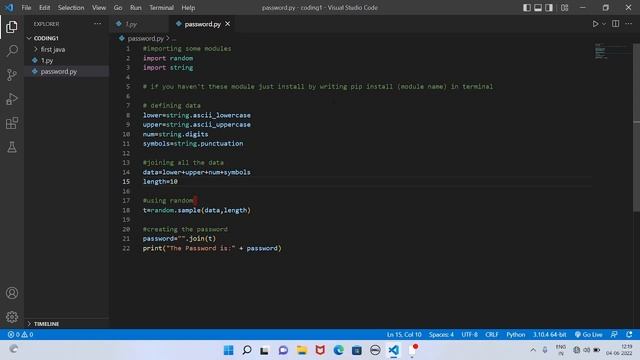Open the Search view in activity bar
640x360 pixels.
[12, 51]
